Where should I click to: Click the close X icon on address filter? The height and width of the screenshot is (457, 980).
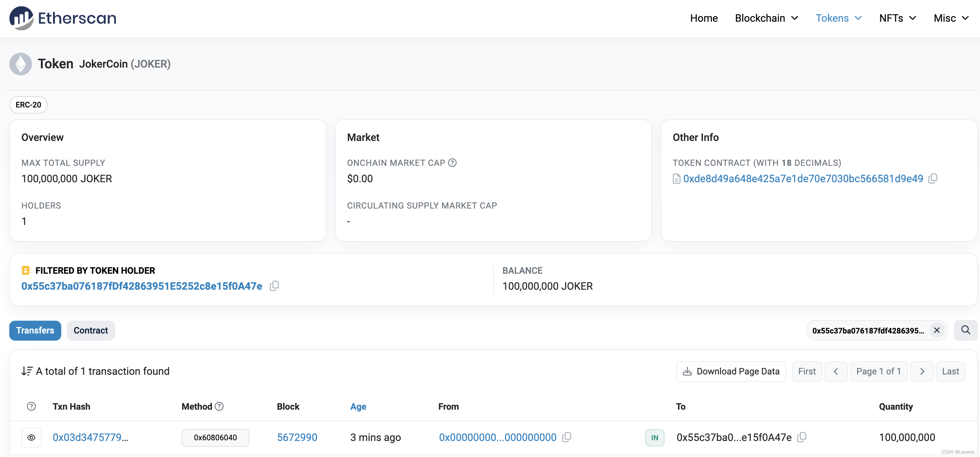tap(936, 330)
